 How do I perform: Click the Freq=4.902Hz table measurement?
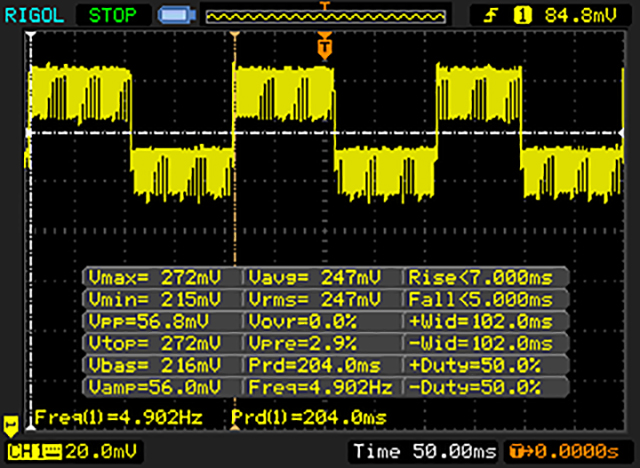pos(320,387)
